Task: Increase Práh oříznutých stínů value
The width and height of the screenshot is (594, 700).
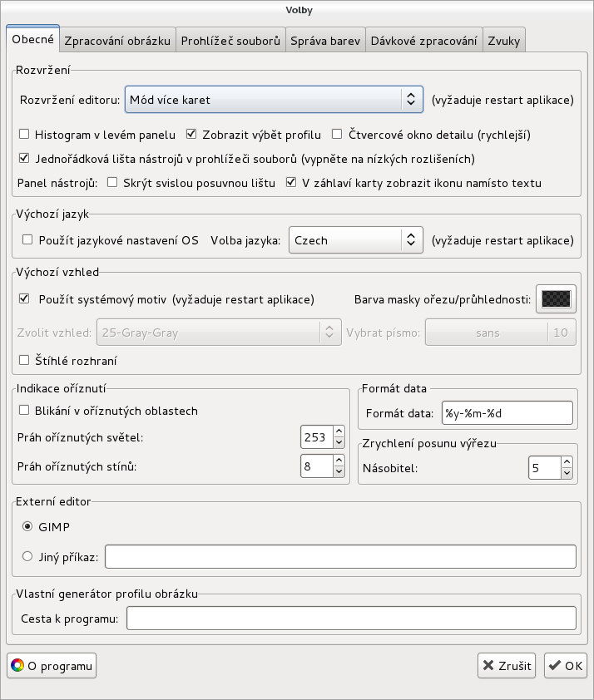Action: coord(339,461)
